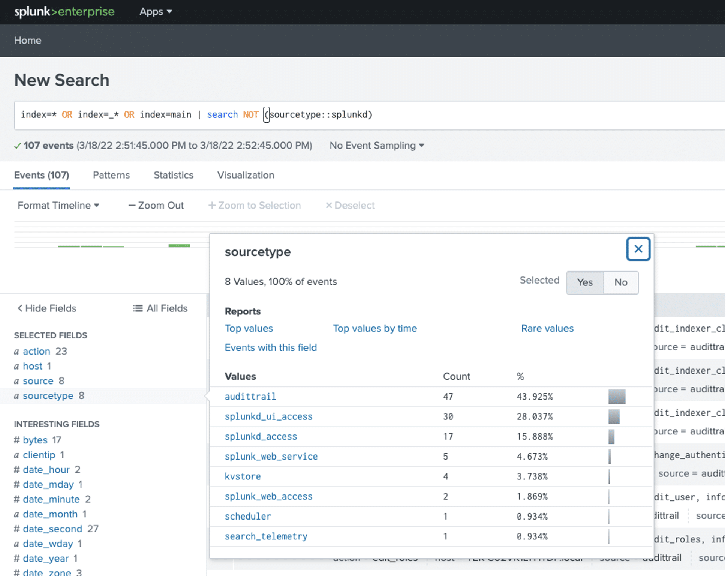Screen dimensions: 728x577
Task: Click the audittrail count 47
Action: (x=448, y=397)
